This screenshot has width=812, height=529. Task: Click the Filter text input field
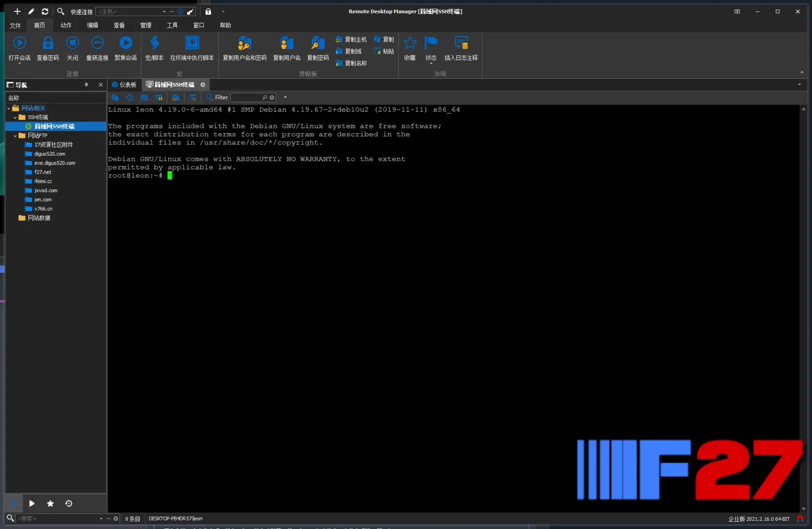coord(246,97)
